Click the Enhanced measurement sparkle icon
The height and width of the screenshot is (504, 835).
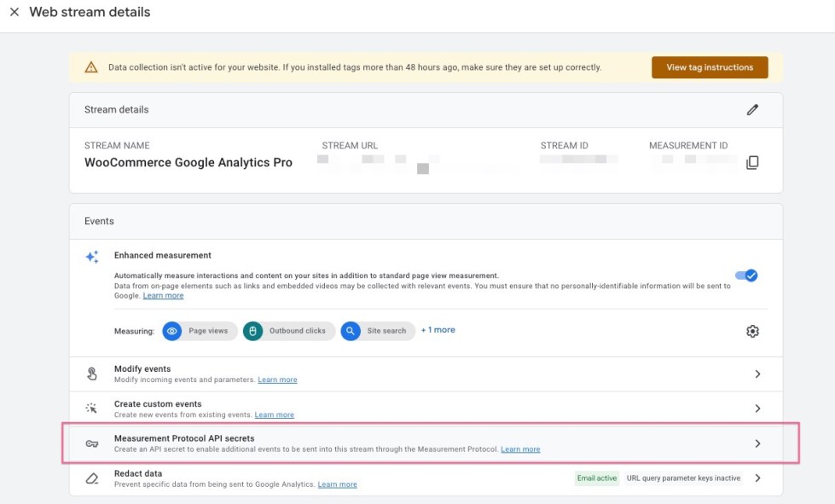click(x=92, y=257)
